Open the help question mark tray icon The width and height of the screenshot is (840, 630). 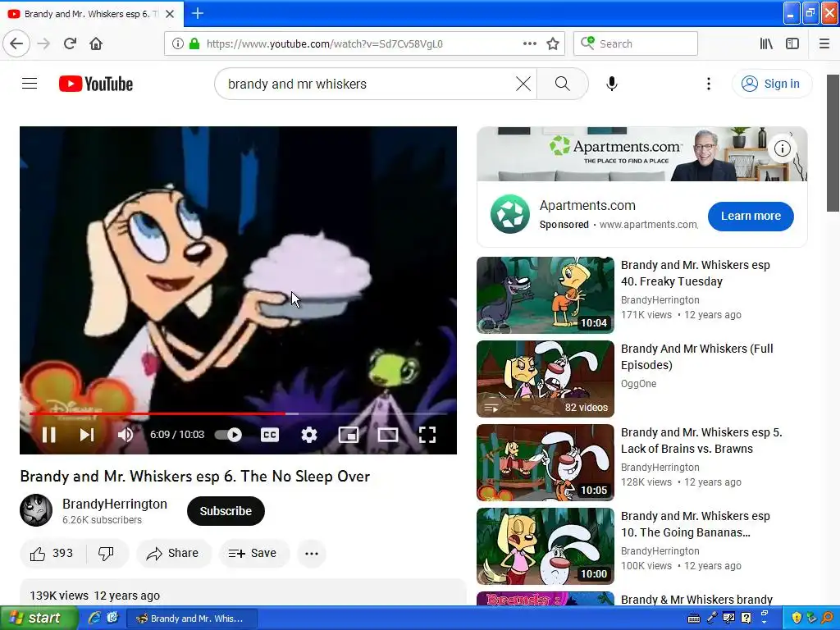(x=746, y=618)
